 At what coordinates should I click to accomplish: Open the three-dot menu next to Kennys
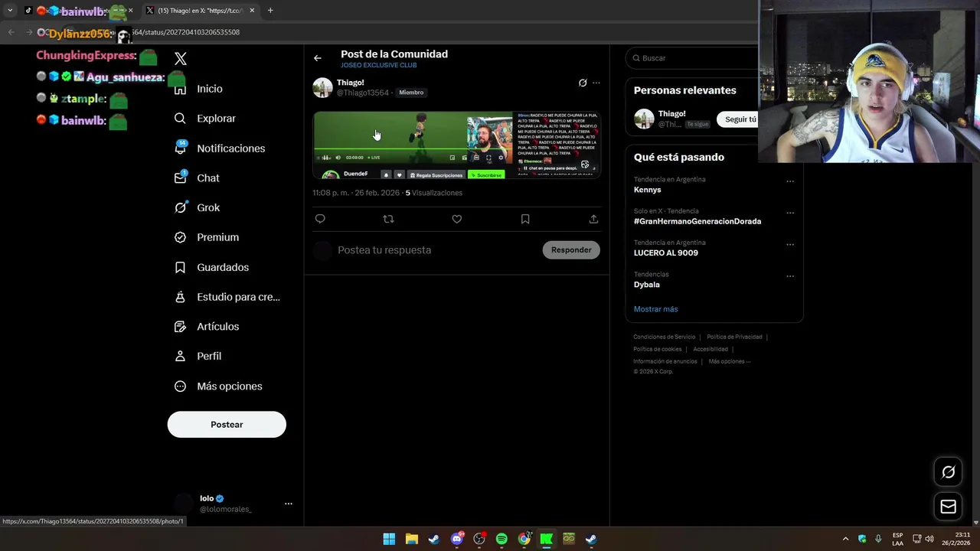pos(790,182)
